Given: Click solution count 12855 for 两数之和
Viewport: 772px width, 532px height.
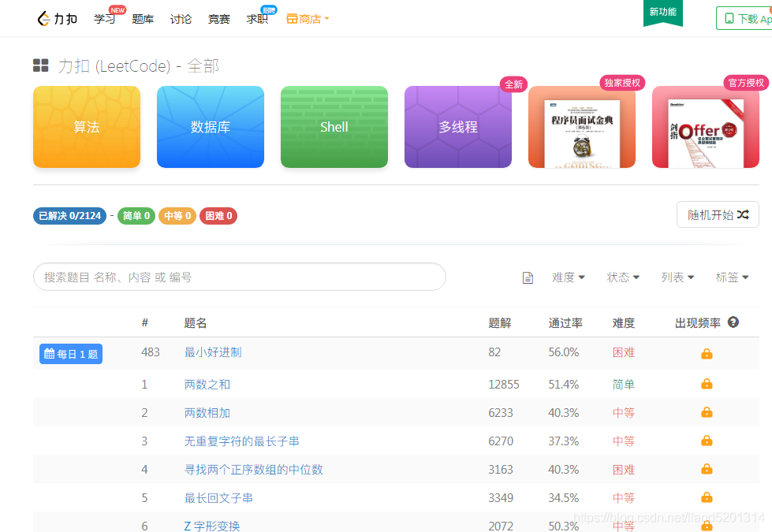Looking at the screenshot, I should click(x=504, y=385).
